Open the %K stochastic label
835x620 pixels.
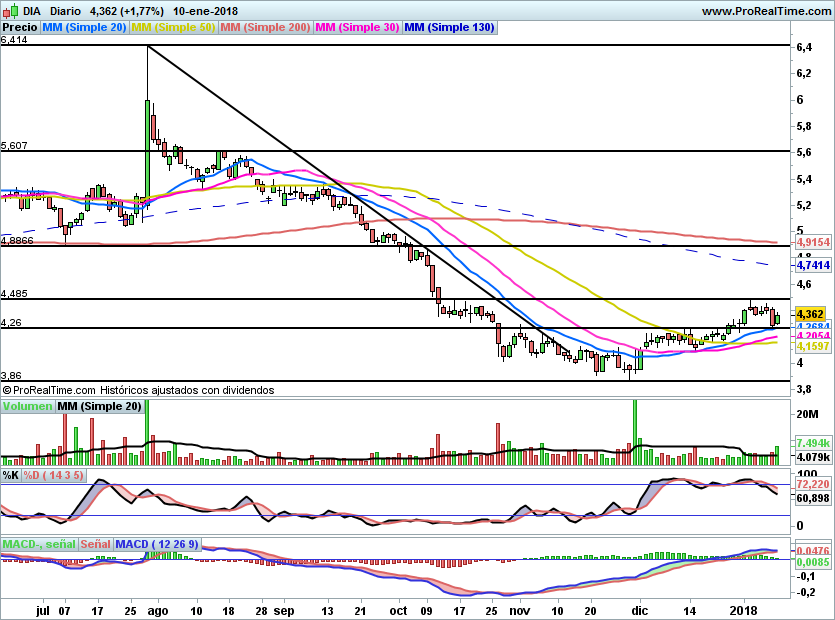[11, 474]
